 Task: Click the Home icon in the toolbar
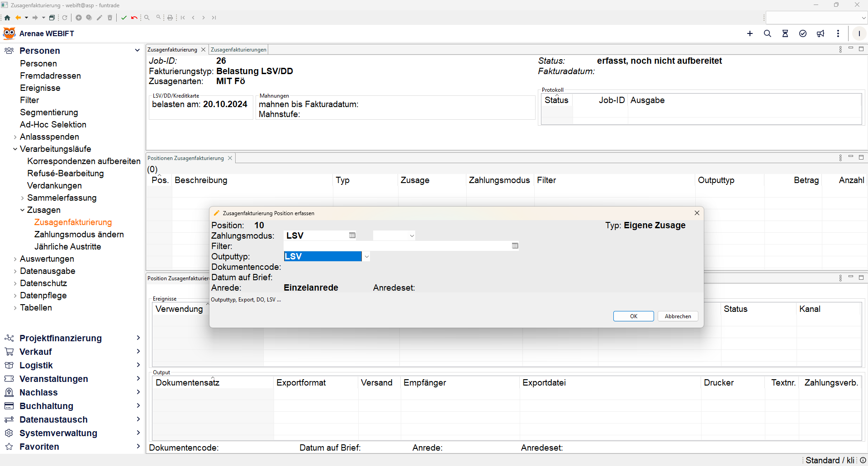(7, 18)
